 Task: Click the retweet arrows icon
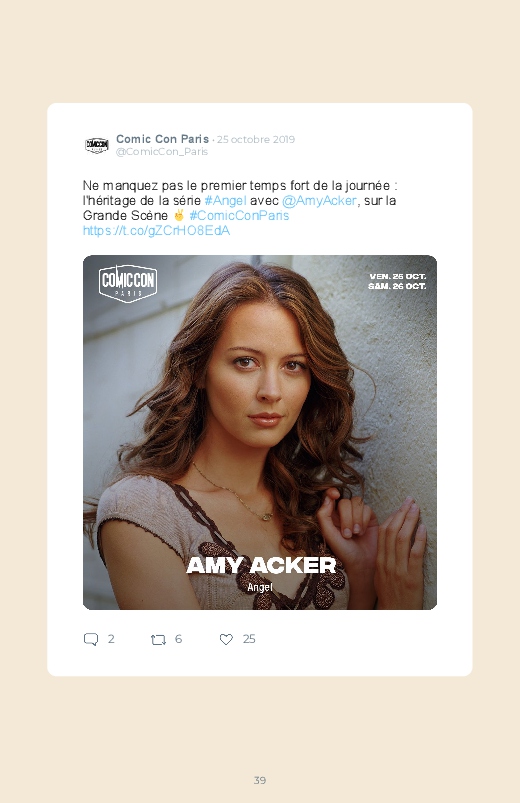tap(158, 640)
